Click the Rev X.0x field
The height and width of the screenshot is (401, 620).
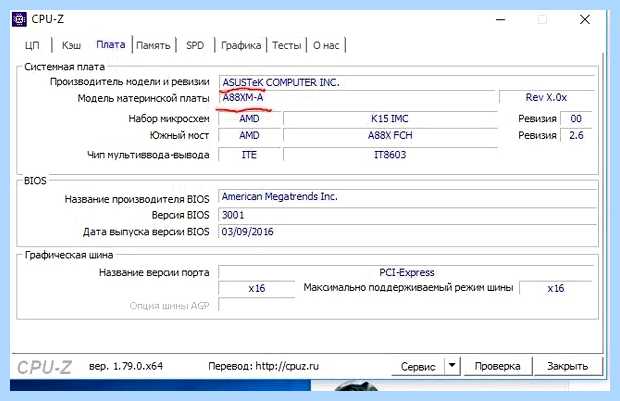(546, 97)
